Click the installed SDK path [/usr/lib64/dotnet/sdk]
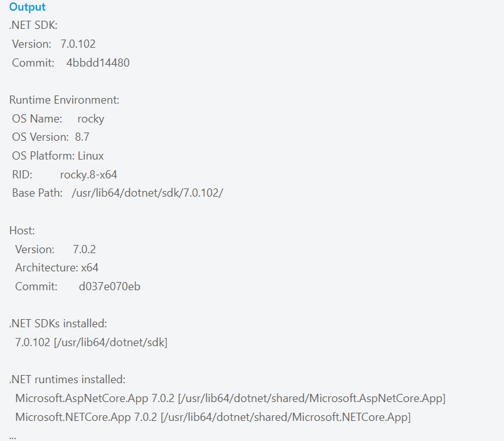The height and width of the screenshot is (441, 504). pyautogui.click(x=110, y=342)
